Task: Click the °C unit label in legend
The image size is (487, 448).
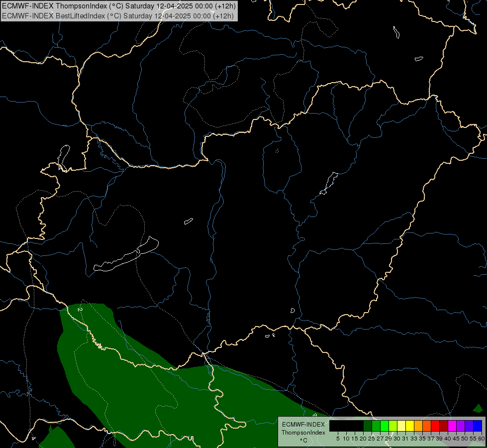Action: [304, 440]
